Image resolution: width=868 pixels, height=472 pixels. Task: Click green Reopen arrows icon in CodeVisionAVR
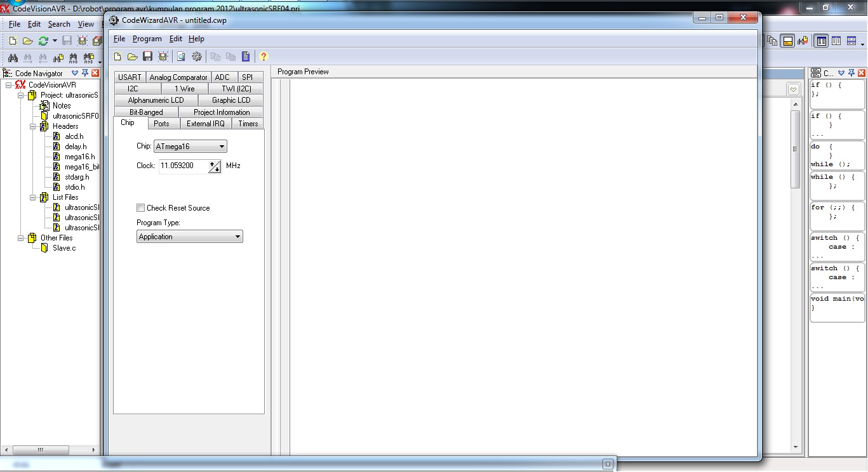pyautogui.click(x=43, y=41)
